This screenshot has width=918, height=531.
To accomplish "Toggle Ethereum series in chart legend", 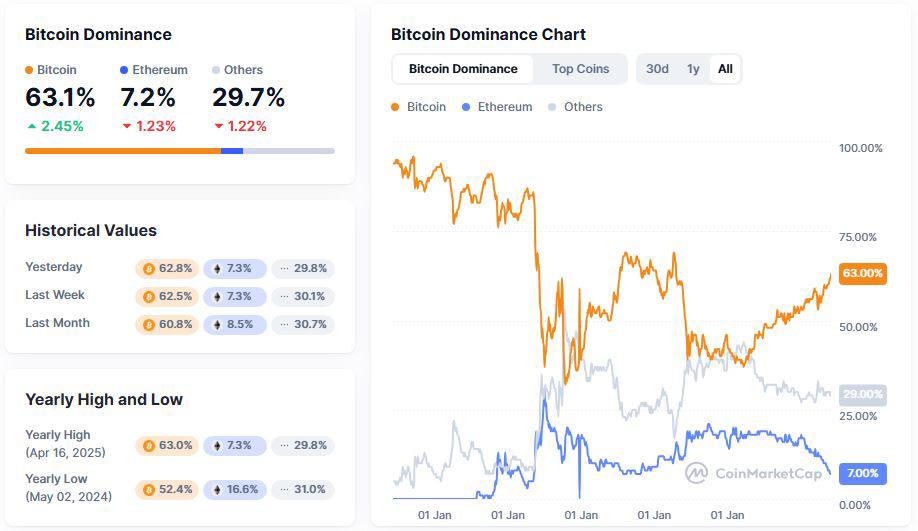I will 495,107.
